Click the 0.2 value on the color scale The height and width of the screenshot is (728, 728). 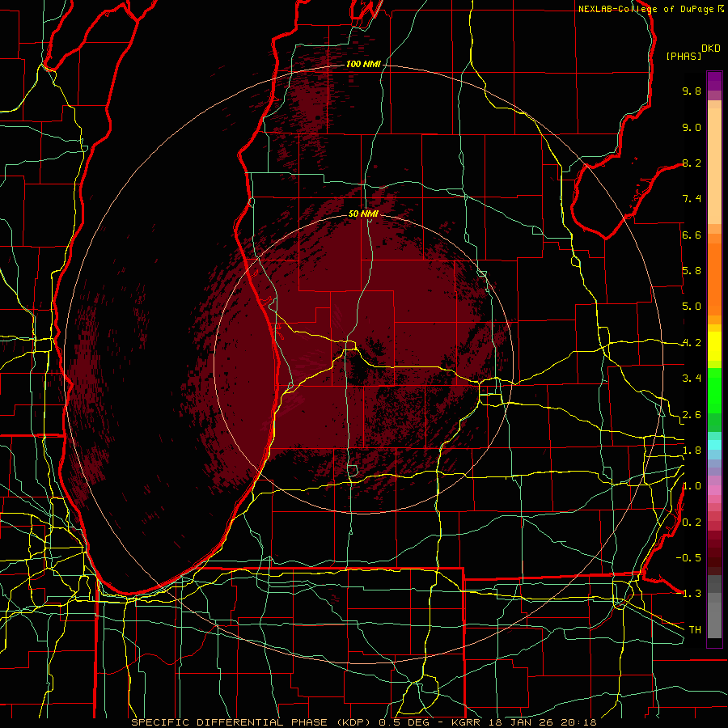692,523
